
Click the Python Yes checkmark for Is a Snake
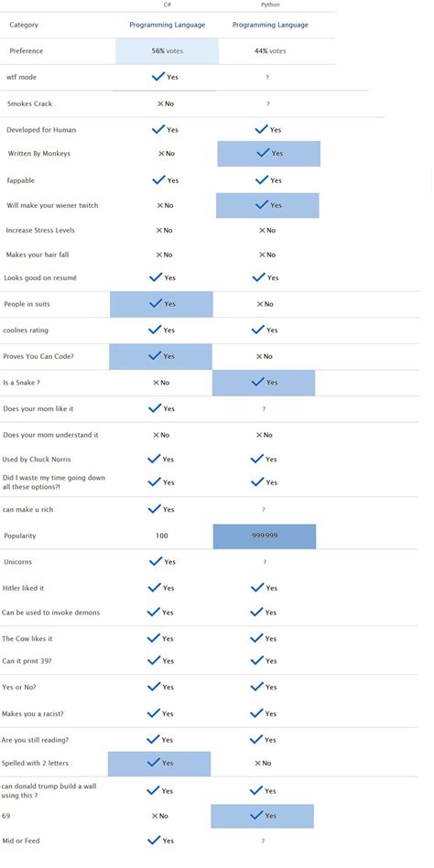click(264, 383)
